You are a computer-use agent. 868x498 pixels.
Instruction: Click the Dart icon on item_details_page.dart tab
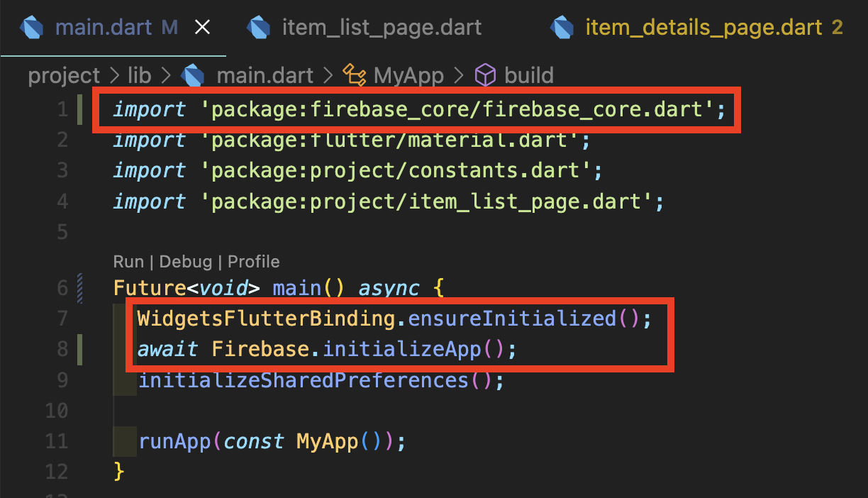[562, 28]
